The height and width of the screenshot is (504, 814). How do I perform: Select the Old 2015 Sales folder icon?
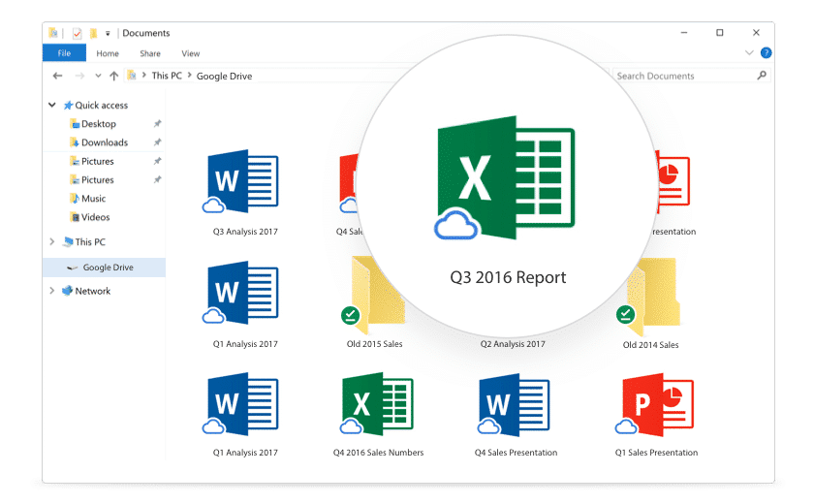[373, 296]
